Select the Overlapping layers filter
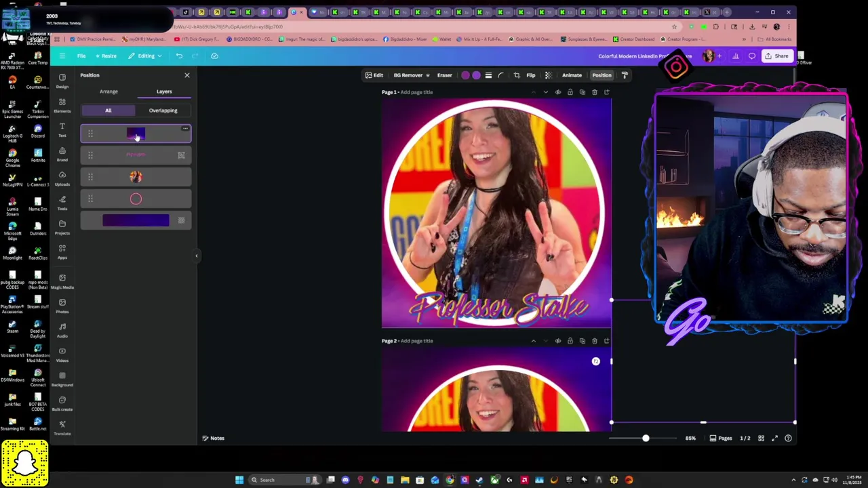 pyautogui.click(x=163, y=110)
